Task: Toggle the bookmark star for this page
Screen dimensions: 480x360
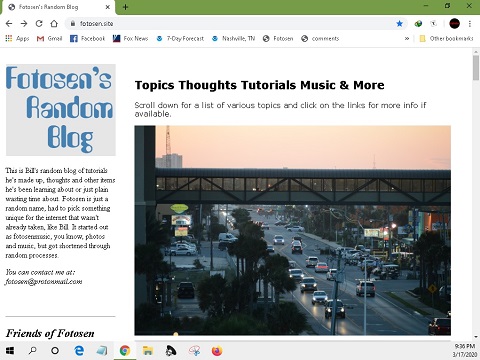Action: point(399,24)
